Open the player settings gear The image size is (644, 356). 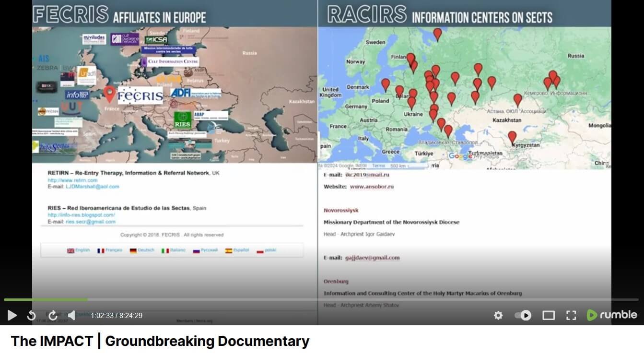[498, 315]
